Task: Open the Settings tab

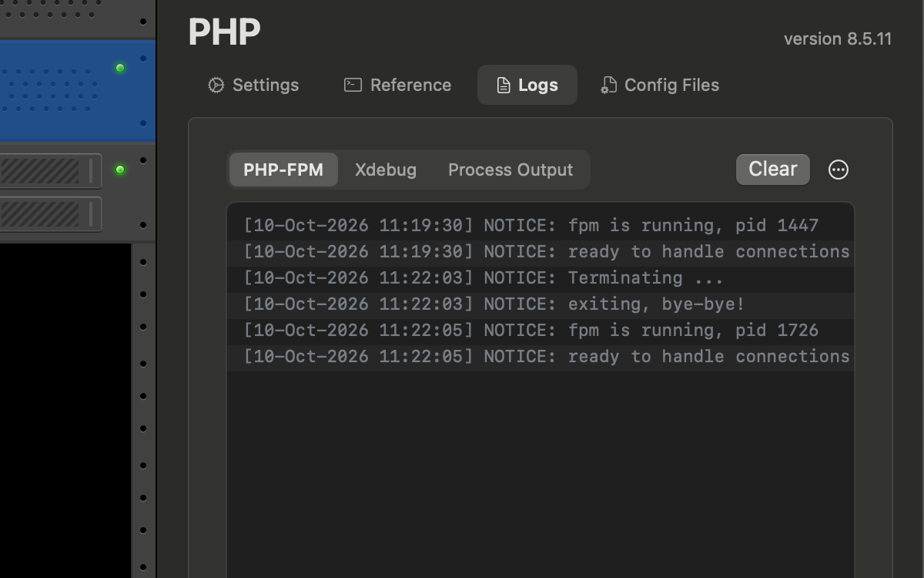Action: click(253, 85)
